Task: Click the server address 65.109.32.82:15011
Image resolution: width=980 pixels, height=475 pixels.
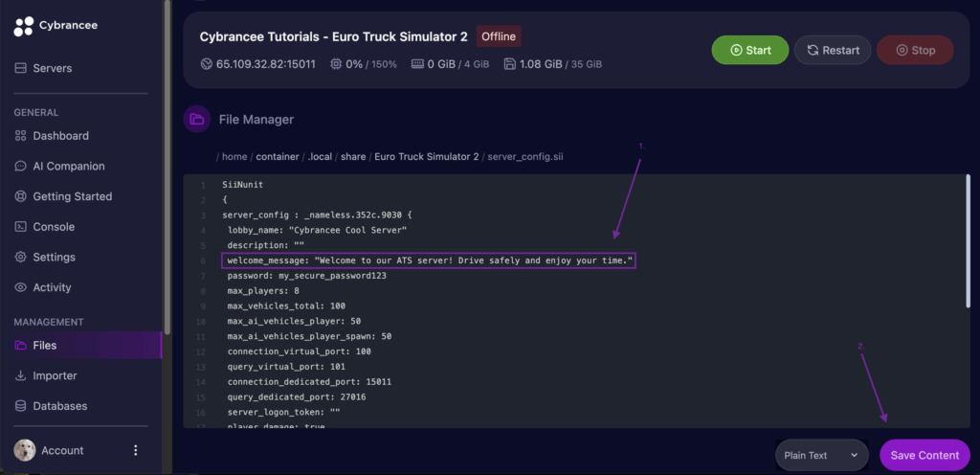Action: point(266,64)
